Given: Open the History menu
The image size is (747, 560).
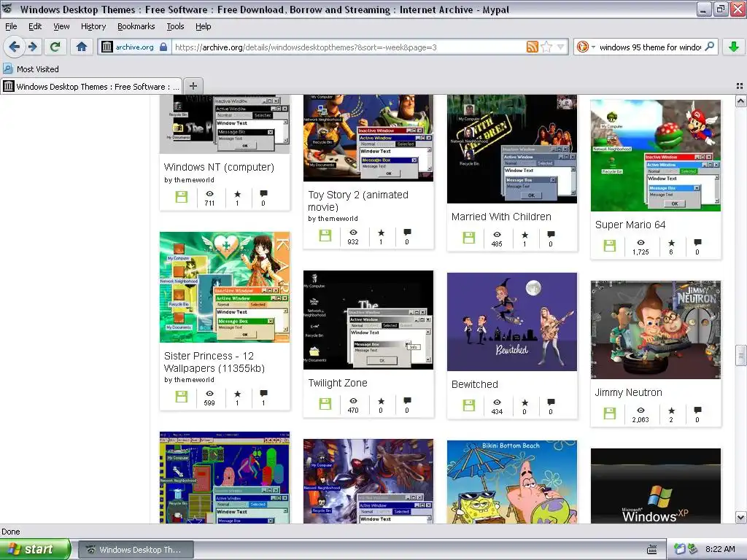Looking at the screenshot, I should [93, 26].
